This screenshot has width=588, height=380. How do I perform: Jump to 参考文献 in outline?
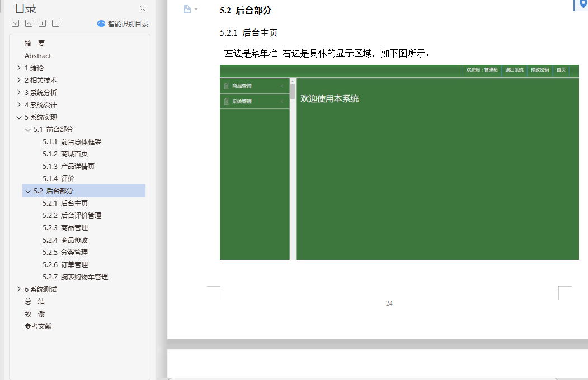point(38,326)
